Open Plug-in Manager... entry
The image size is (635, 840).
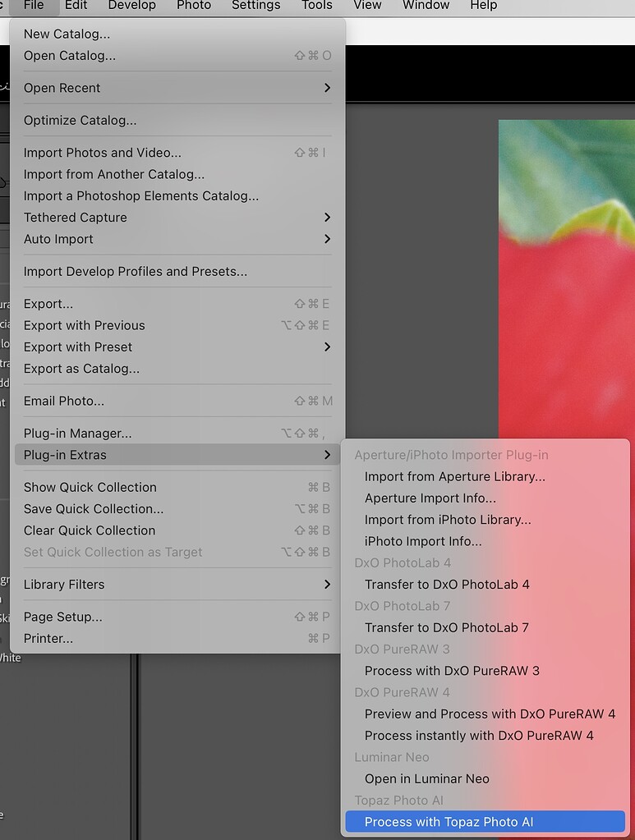[78, 434]
